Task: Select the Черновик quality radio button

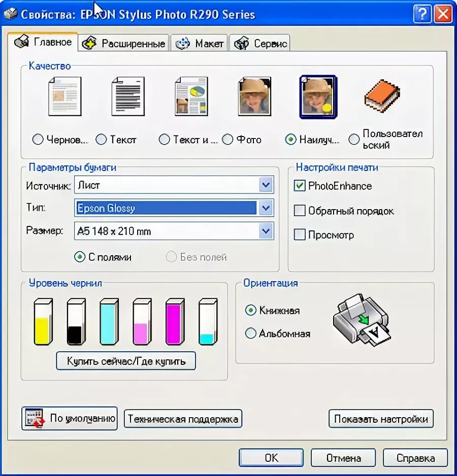Action: [38, 140]
